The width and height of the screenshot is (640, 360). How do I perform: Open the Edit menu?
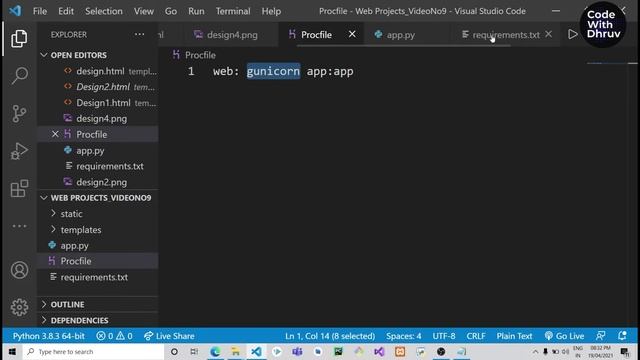[x=66, y=11]
